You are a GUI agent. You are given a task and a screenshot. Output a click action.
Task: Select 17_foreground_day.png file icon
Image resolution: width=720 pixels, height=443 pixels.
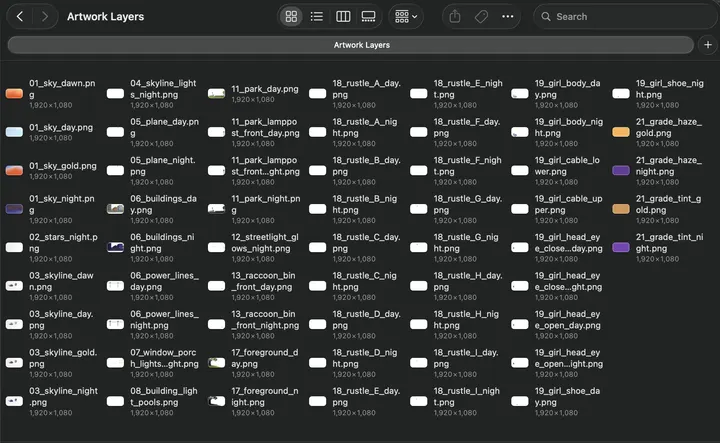[x=216, y=363]
